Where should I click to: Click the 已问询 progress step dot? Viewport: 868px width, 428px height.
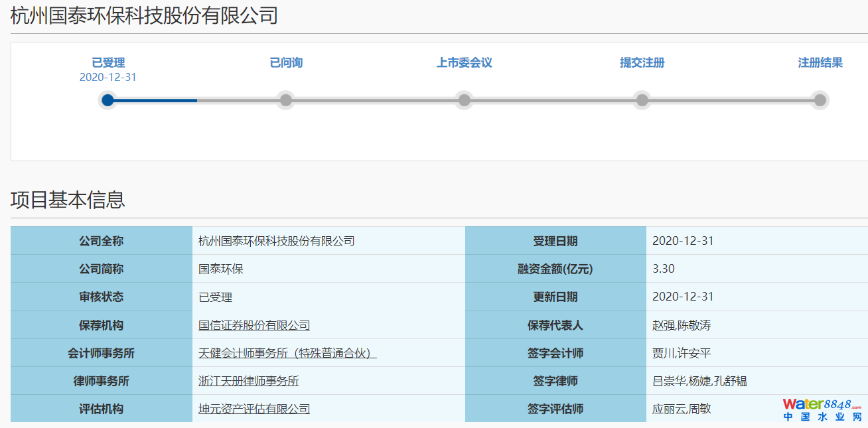pos(285,100)
